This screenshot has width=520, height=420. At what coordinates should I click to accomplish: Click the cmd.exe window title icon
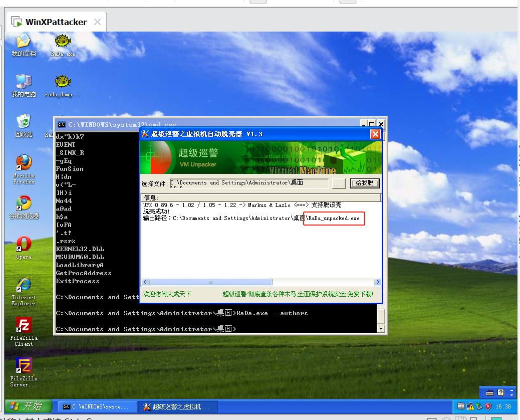(61, 125)
